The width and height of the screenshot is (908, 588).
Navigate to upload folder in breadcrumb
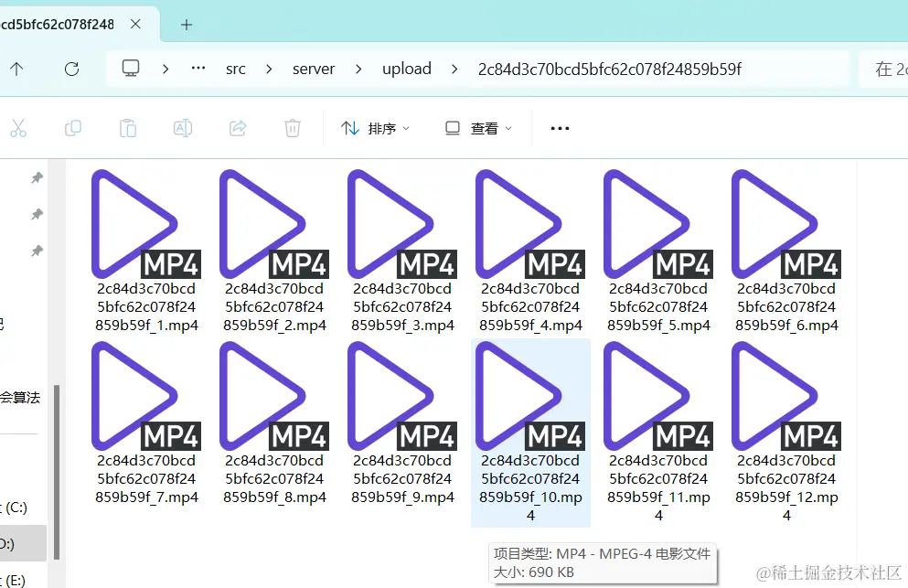pos(407,69)
